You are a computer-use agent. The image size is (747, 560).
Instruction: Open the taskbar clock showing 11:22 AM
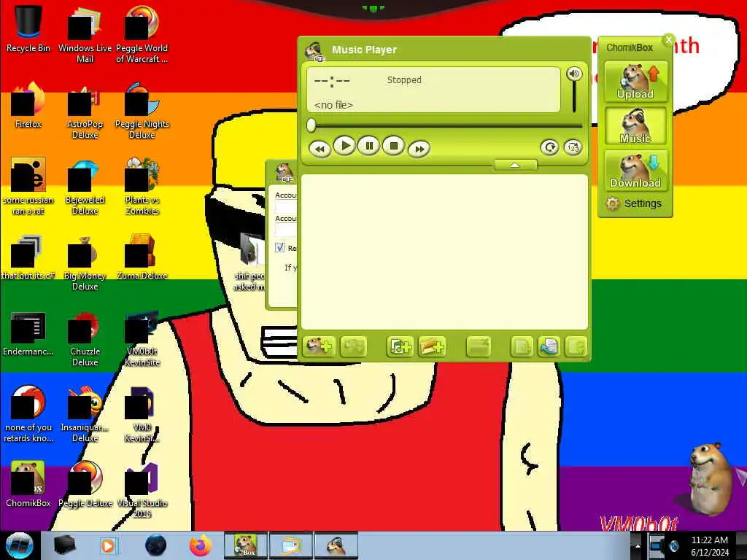tap(709, 545)
